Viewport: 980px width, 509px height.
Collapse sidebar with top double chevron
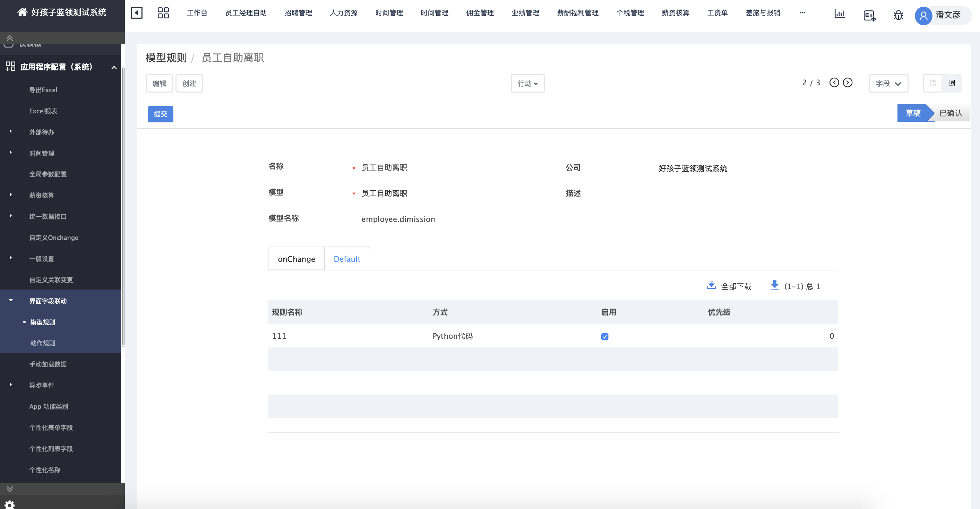(x=9, y=37)
